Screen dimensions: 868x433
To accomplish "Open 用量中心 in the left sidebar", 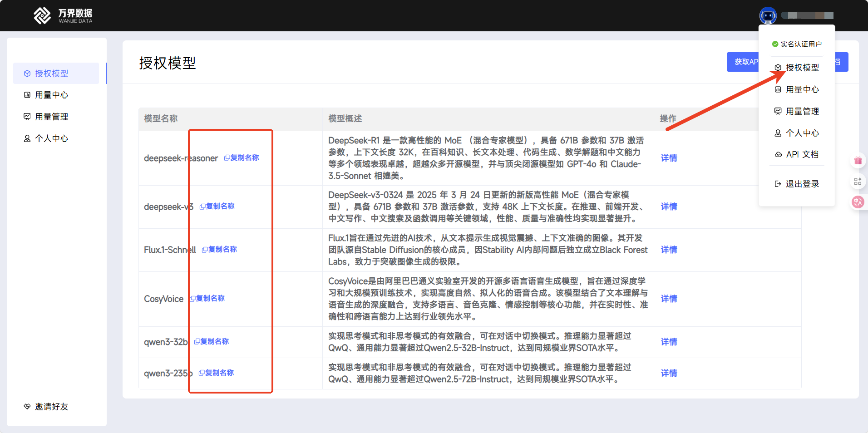I will [x=52, y=95].
